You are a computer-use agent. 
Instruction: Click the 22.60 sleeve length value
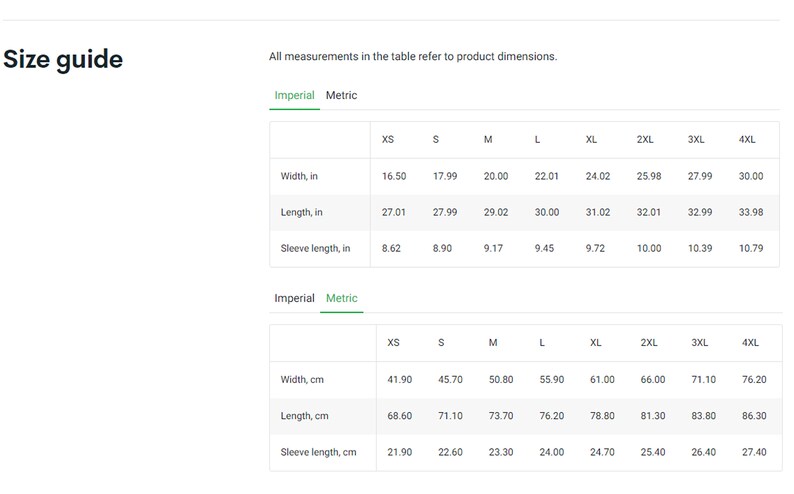pos(450,452)
